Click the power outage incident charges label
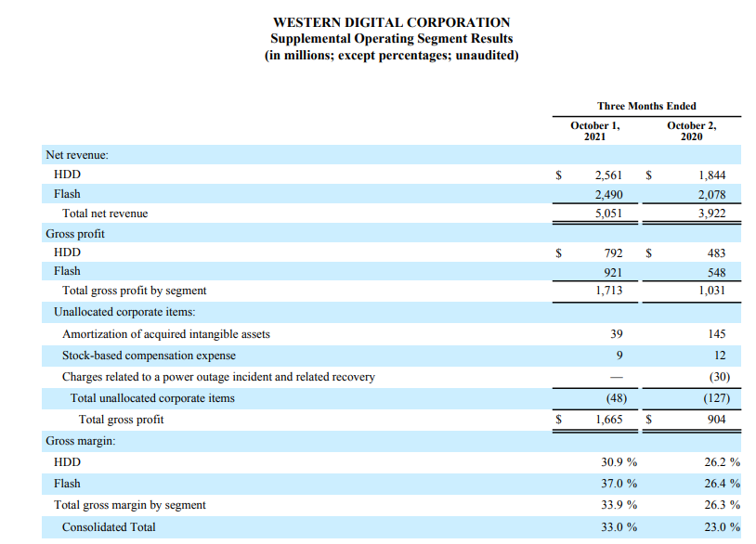Image resolution: width=756 pixels, height=544 pixels. (x=218, y=377)
